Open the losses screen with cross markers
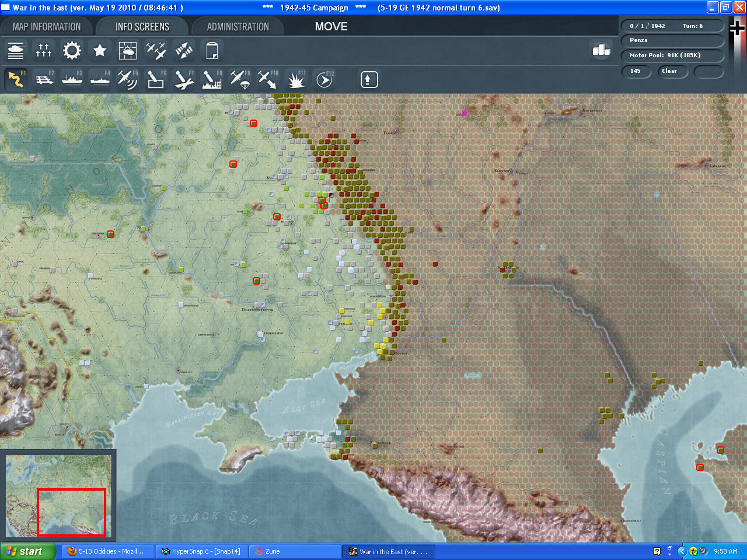This screenshot has width=747, height=560. click(44, 51)
